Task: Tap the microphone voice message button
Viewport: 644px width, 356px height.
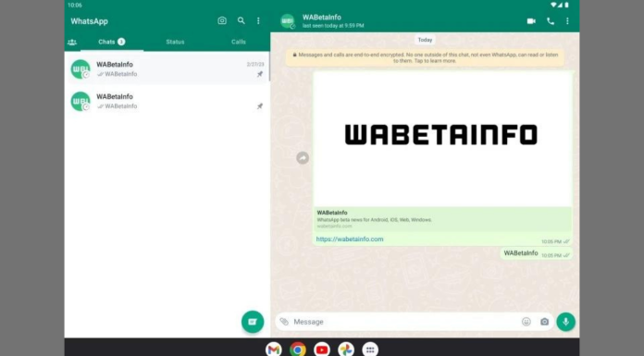Action: coord(565,322)
